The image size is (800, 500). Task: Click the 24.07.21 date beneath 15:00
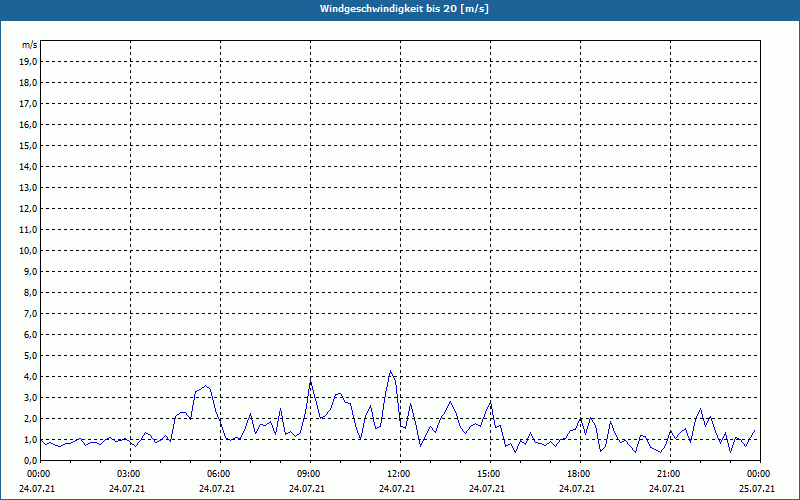487,489
